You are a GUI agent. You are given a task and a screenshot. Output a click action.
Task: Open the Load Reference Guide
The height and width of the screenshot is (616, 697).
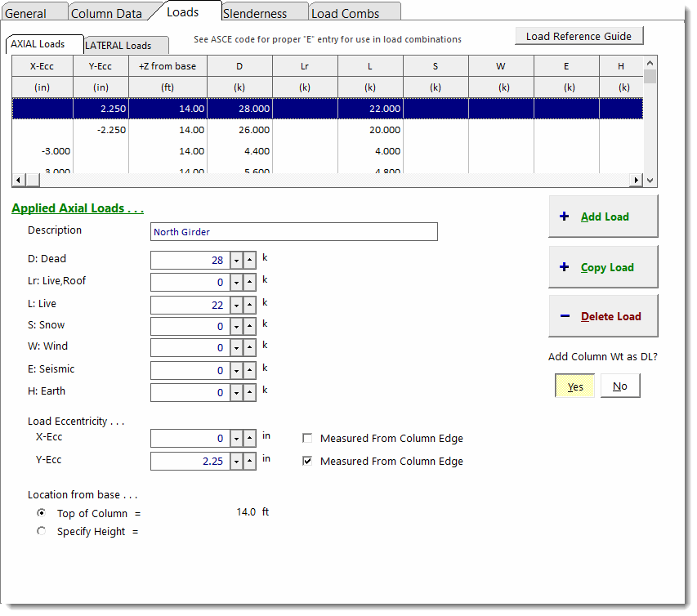(579, 36)
